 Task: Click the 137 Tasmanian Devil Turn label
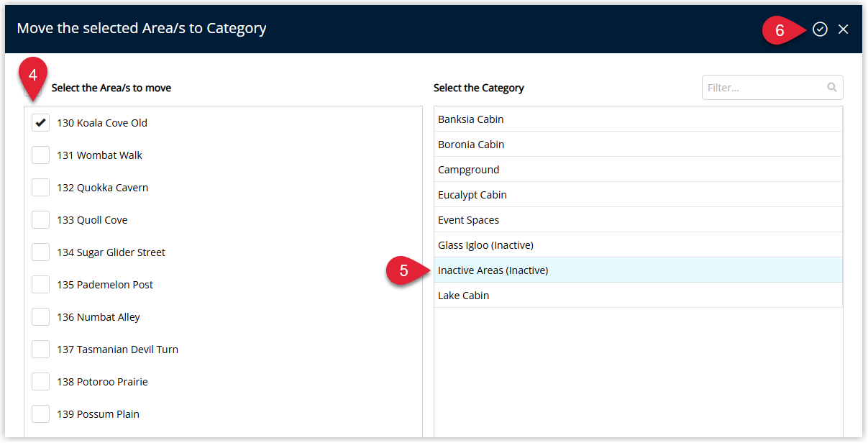coord(118,350)
